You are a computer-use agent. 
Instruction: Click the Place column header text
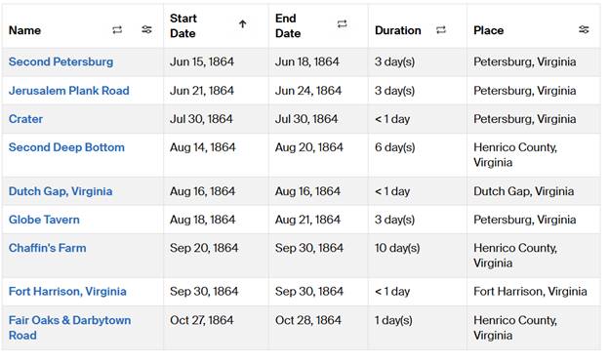point(489,30)
